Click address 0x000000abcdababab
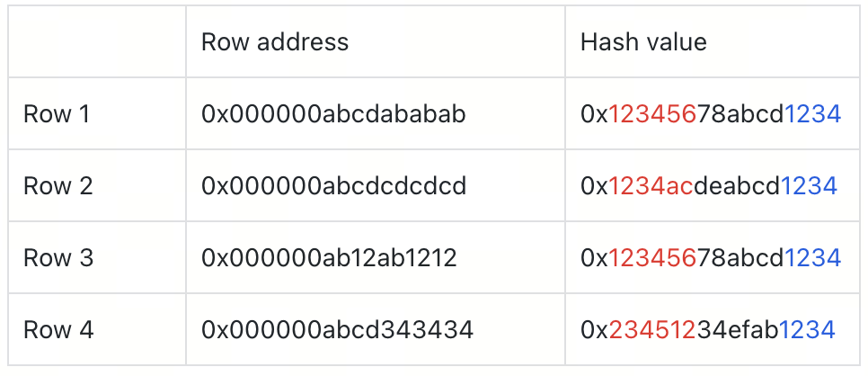 click(333, 113)
